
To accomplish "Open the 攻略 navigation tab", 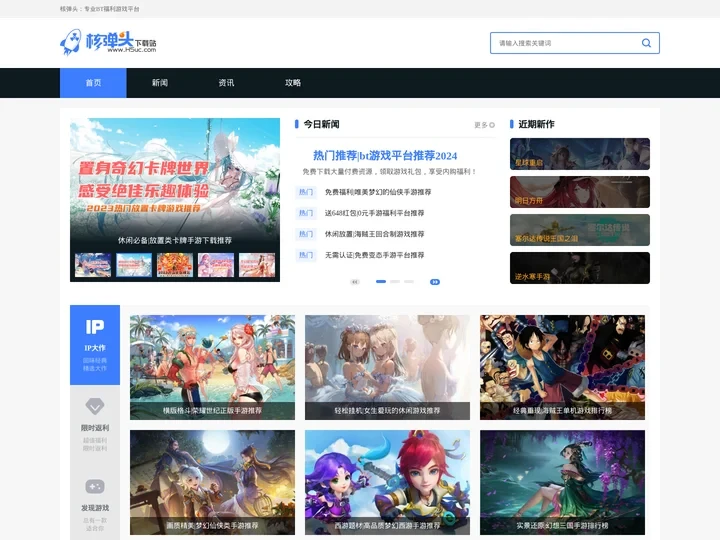I will pyautogui.click(x=293, y=83).
